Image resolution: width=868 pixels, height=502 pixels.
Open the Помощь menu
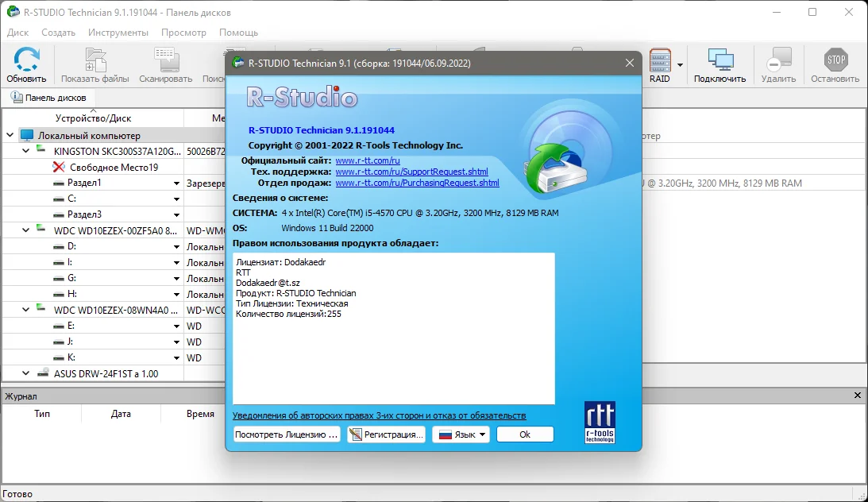[x=238, y=33]
